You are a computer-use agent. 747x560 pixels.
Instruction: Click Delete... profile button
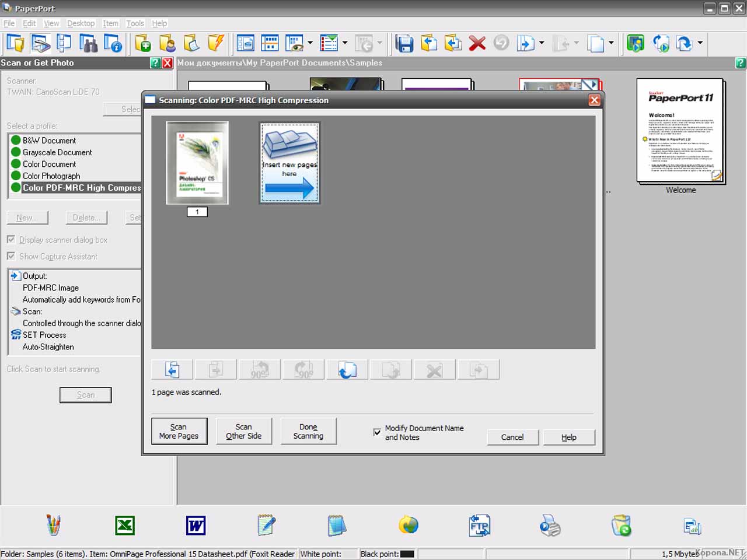[x=86, y=218]
